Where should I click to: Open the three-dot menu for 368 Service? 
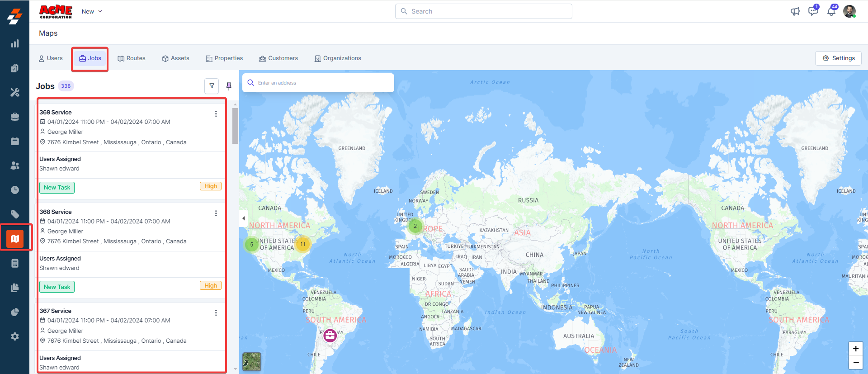(x=216, y=213)
